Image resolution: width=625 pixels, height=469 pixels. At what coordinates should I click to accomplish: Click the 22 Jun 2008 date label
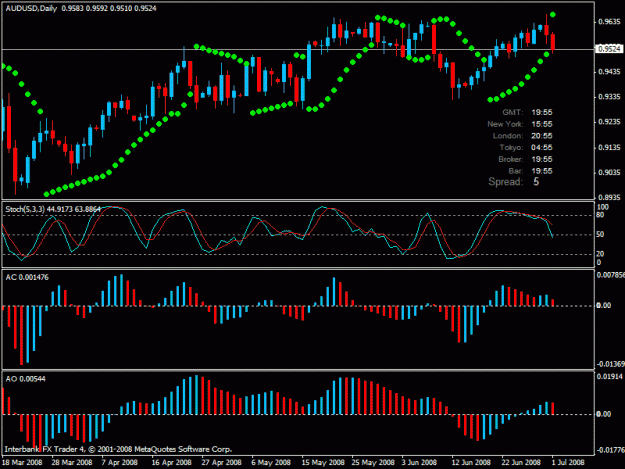coord(521,462)
